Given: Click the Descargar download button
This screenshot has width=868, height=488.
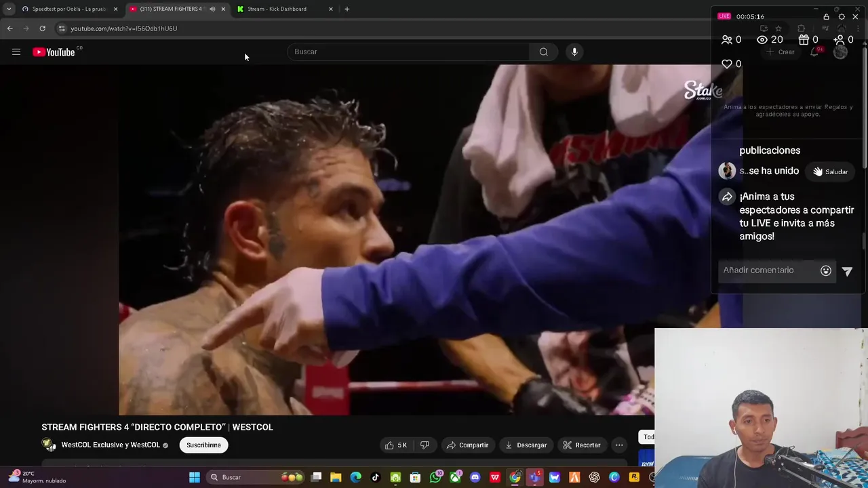Looking at the screenshot, I should tap(526, 445).
